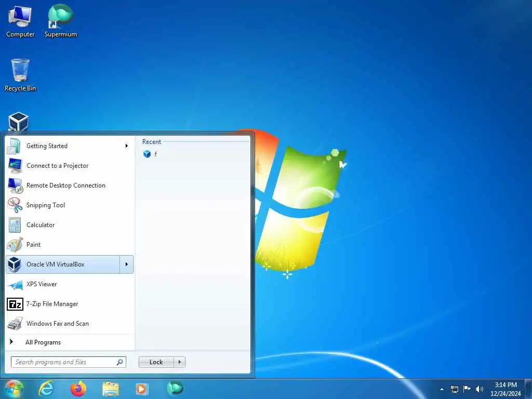Click the Calculator icon
532x399 pixels.
15,225
